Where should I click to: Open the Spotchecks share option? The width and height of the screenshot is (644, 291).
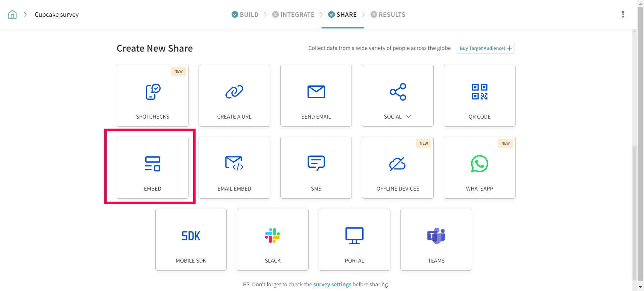153,95
